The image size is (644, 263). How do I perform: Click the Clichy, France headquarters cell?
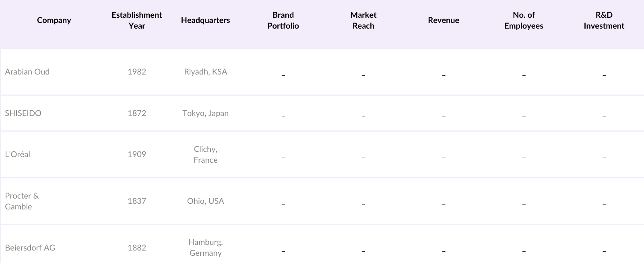point(205,154)
